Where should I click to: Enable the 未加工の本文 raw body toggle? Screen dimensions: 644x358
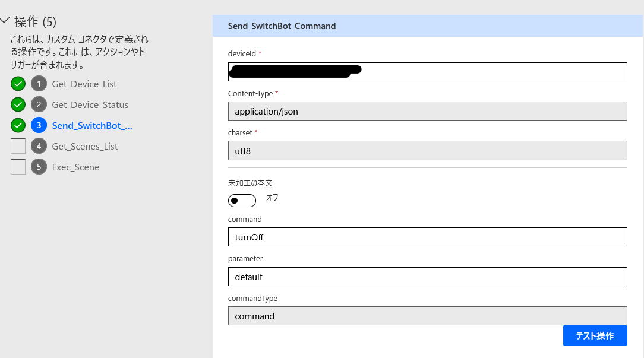(x=242, y=200)
